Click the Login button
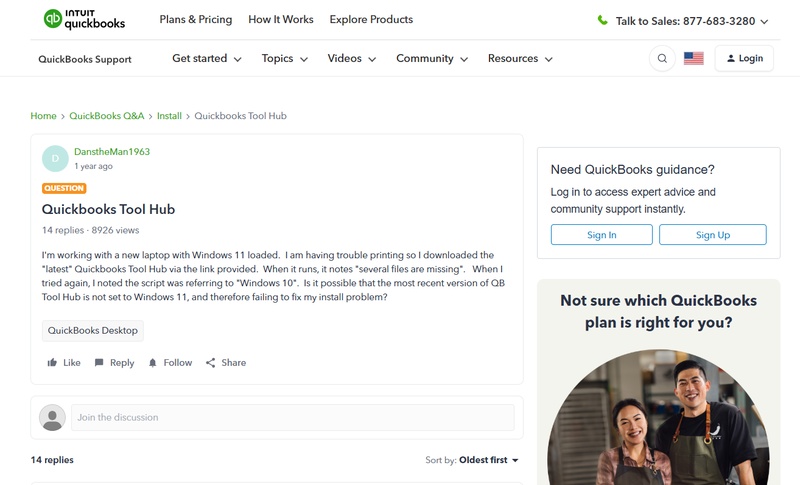The width and height of the screenshot is (800, 485). pos(744,59)
